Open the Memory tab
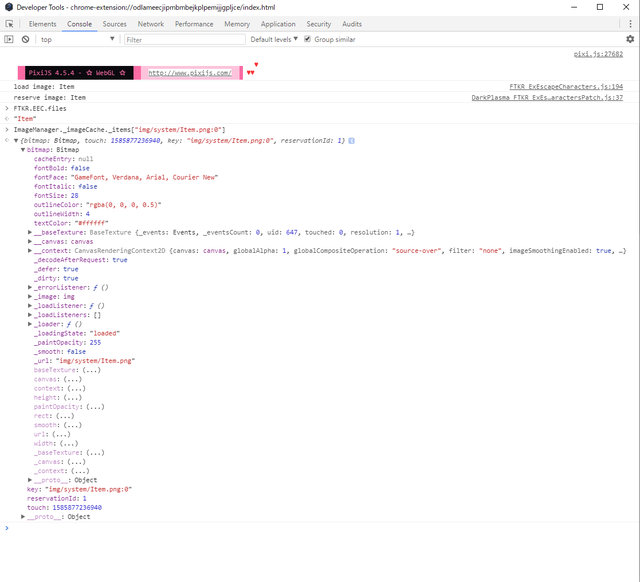This screenshot has width=640, height=582. point(237,24)
